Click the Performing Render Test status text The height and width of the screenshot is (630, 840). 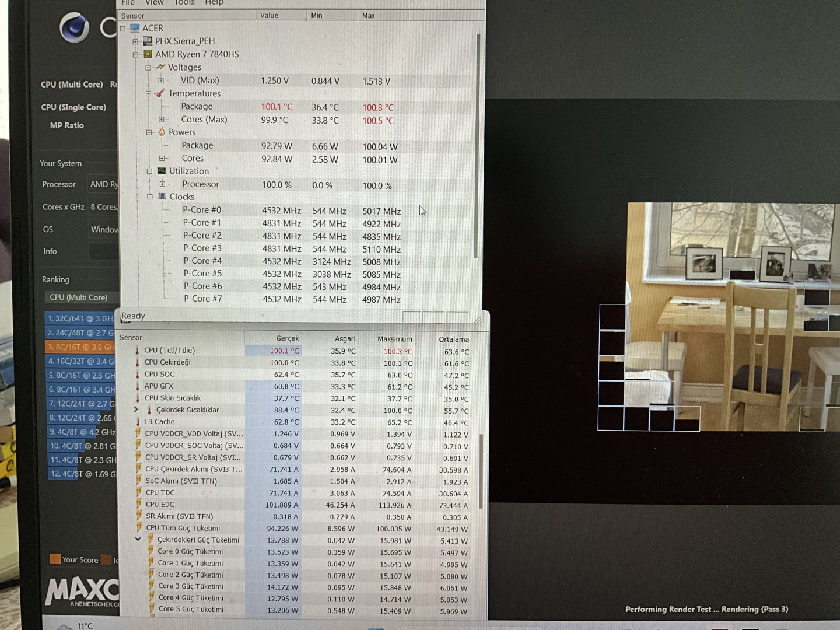tap(706, 609)
